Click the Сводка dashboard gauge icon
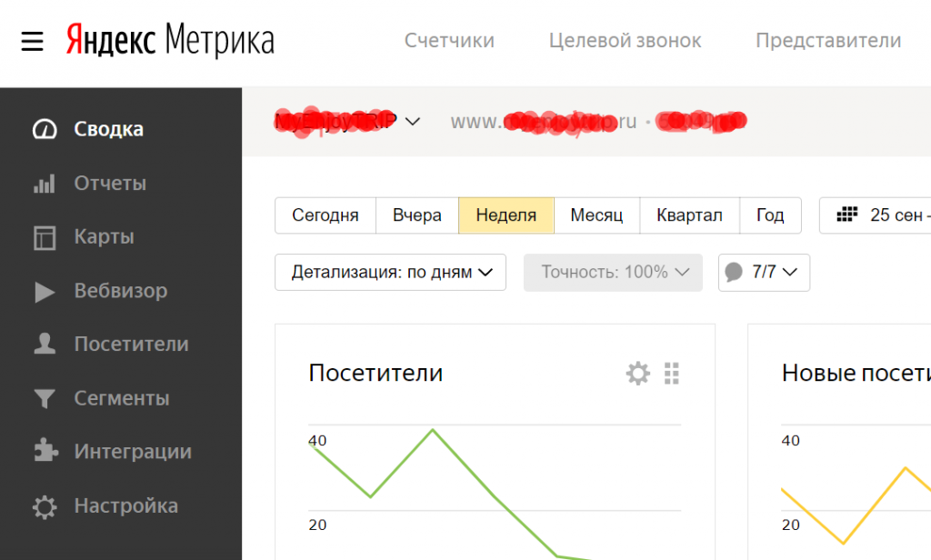This screenshot has height=560, width=931. point(45,129)
